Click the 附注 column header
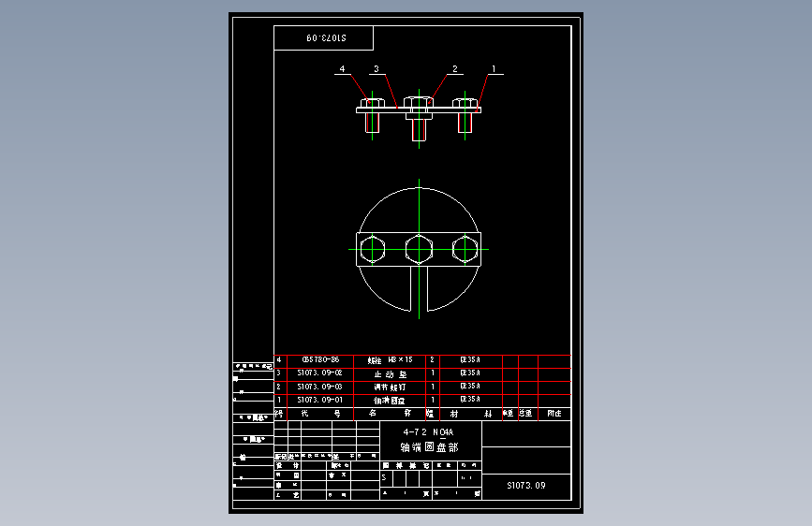 click(554, 413)
